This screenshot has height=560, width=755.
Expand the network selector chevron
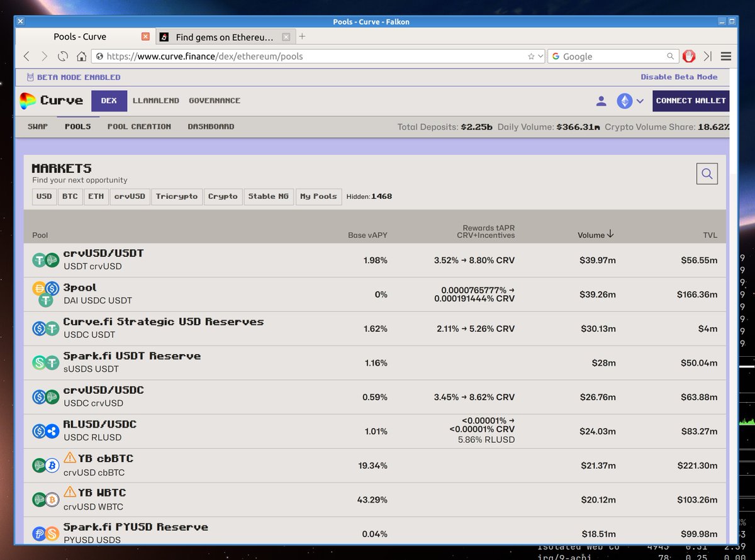pos(640,101)
